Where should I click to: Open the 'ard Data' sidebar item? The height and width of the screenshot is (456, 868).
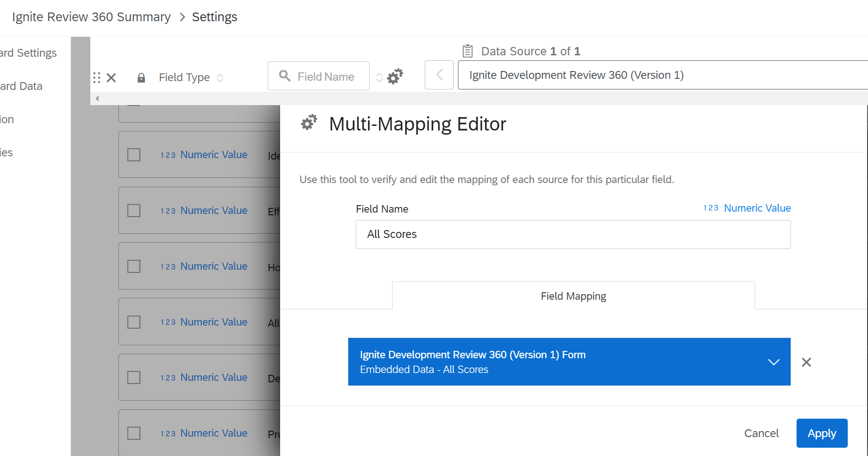click(21, 86)
